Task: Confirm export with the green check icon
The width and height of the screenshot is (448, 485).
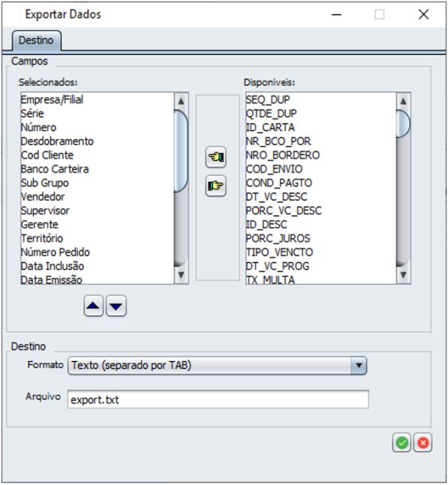Action: [401, 443]
